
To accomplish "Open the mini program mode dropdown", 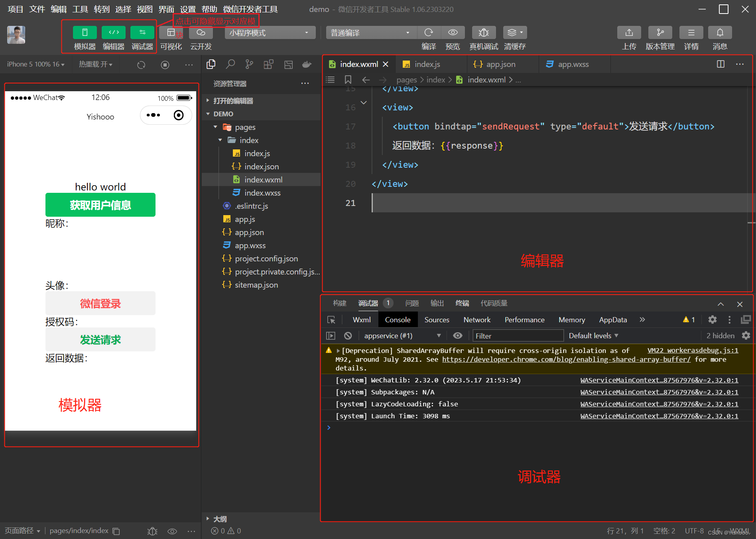I will (270, 33).
